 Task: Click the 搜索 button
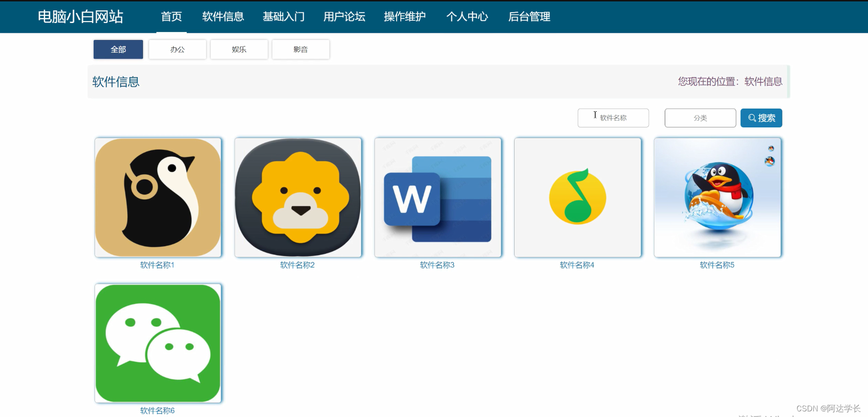(761, 118)
